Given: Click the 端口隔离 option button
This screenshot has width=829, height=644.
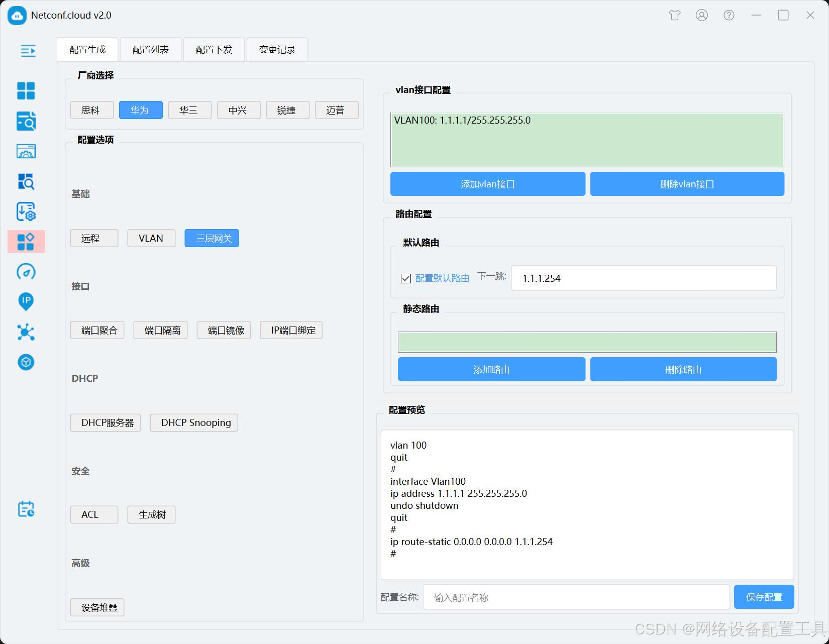Looking at the screenshot, I should click(160, 330).
